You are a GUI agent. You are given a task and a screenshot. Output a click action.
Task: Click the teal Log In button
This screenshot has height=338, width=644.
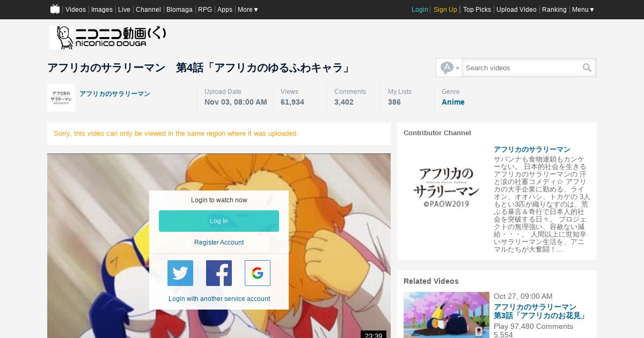(219, 221)
